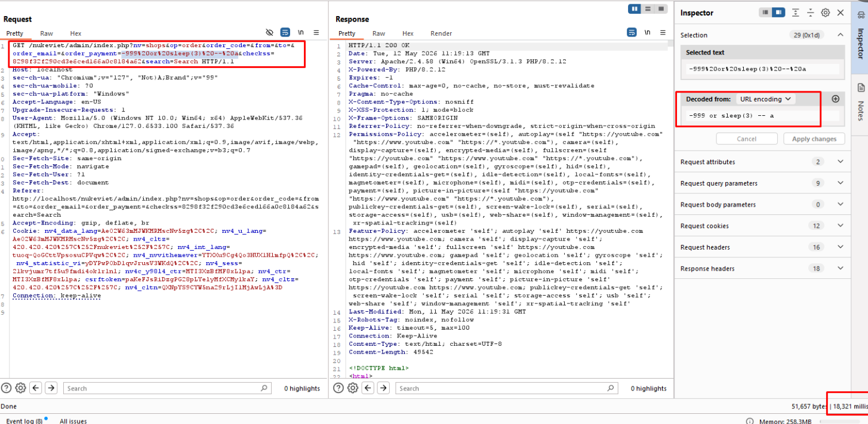Screen dimensions: 868x424
Task: Click Cancel button in Inspector
Action: tap(747, 139)
